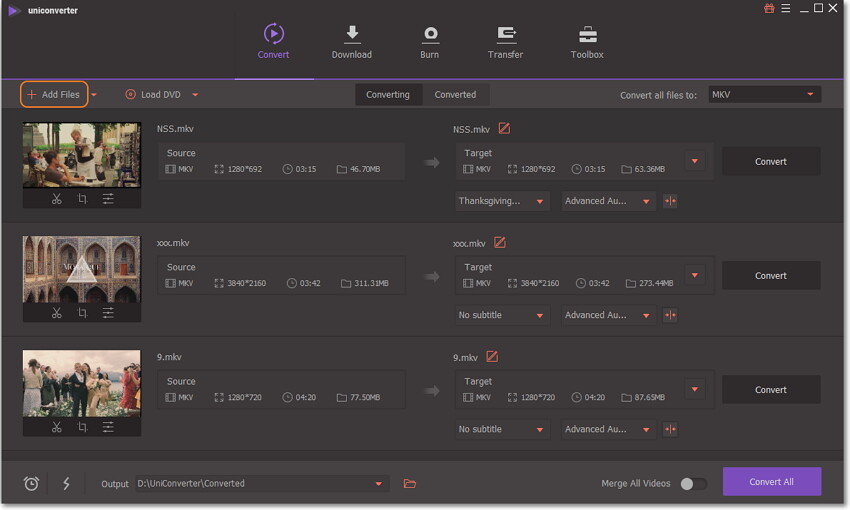
Task: Open the Toolbox section
Action: click(587, 41)
